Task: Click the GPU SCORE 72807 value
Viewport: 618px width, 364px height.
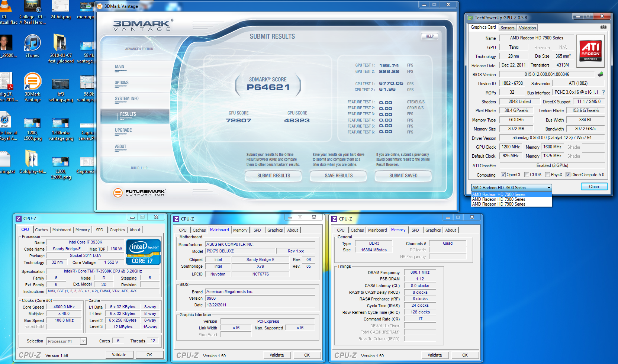Action: click(x=238, y=120)
